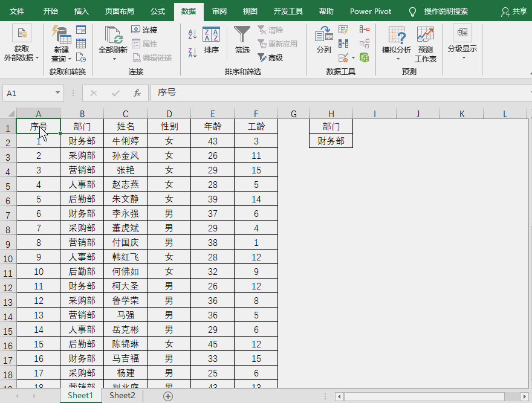
Task: Open the Name Box dropdown arrow
Action: pos(59,94)
